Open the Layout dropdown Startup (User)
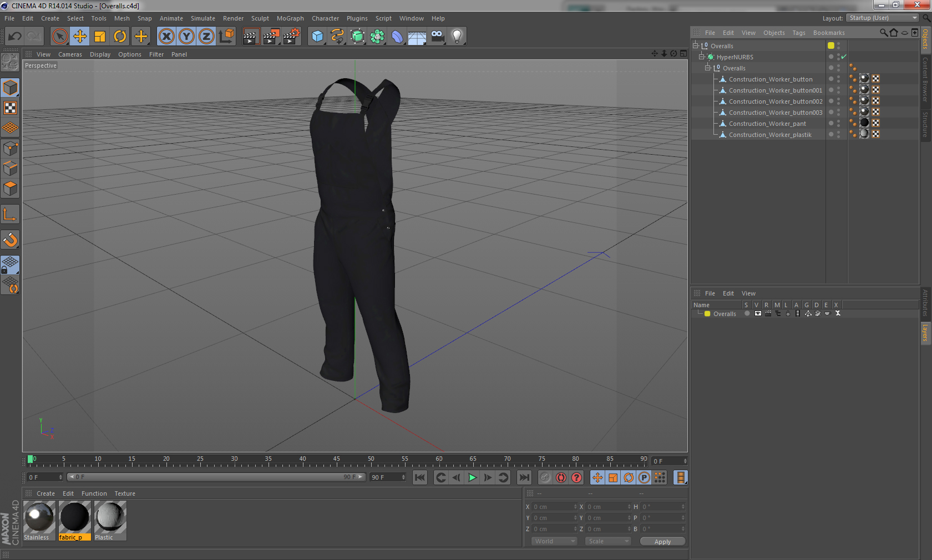Viewport: 932px width, 560px height. pyautogui.click(x=883, y=18)
